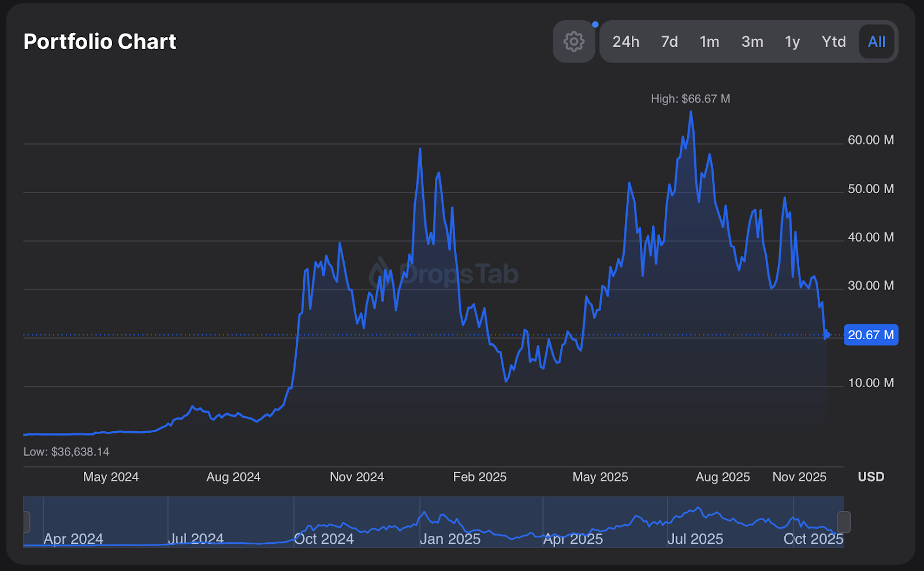Viewport: 924px width, 571px height.
Task: Click the blue notification dot beside settings
Action: pos(595,24)
